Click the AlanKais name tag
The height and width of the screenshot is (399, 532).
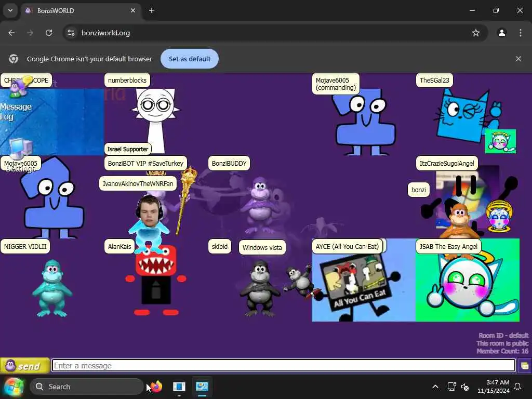[x=119, y=246]
